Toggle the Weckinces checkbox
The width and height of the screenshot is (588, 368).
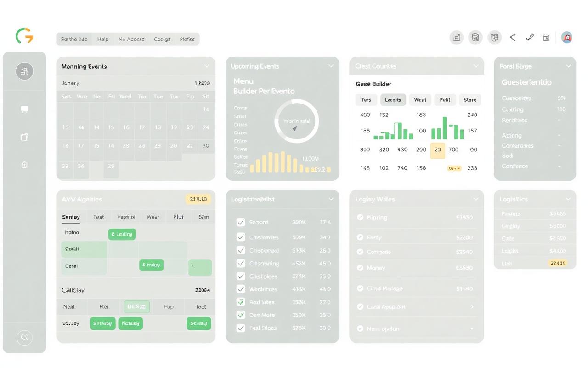(x=240, y=289)
